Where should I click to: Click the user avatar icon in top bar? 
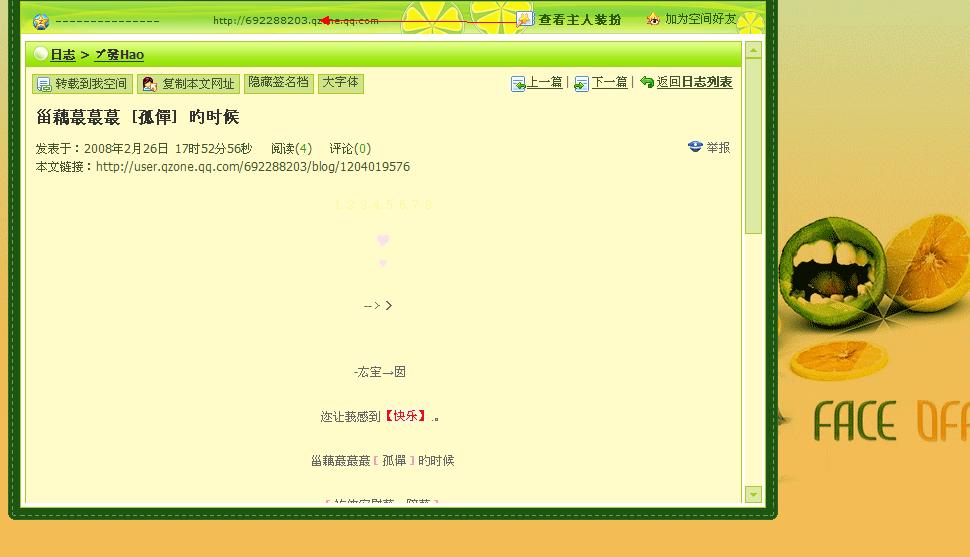pos(41,21)
